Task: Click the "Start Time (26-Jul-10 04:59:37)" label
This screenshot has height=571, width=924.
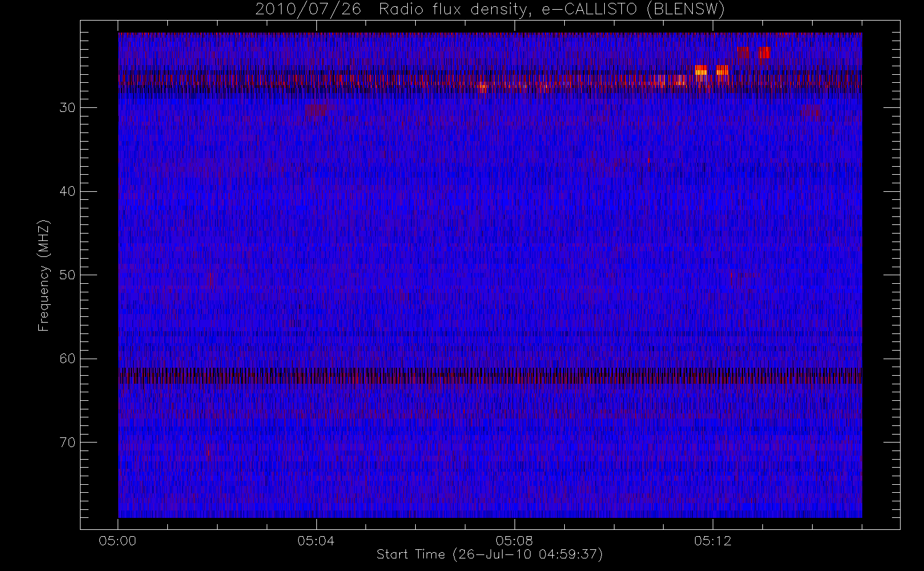Action: 490,554
